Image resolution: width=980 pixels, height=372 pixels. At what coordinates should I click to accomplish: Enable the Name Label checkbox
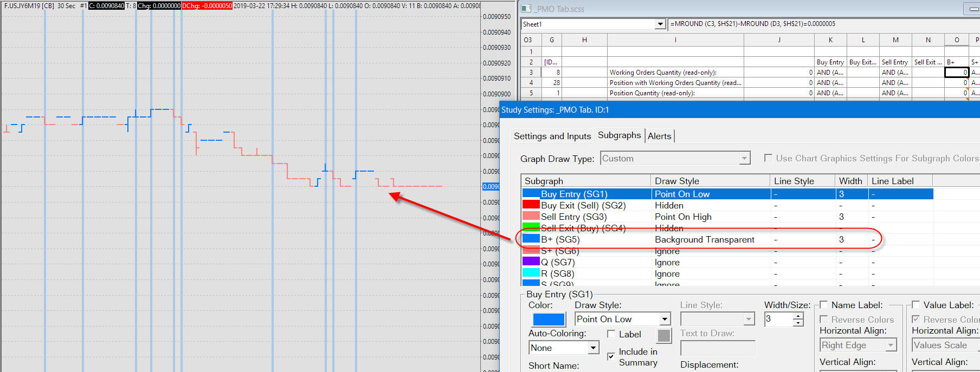pos(824,305)
